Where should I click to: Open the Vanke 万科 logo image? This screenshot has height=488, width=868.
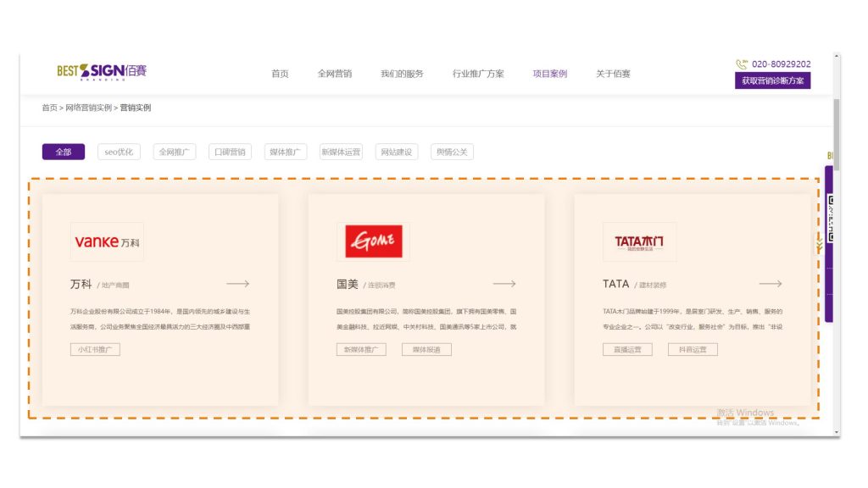[x=107, y=241]
